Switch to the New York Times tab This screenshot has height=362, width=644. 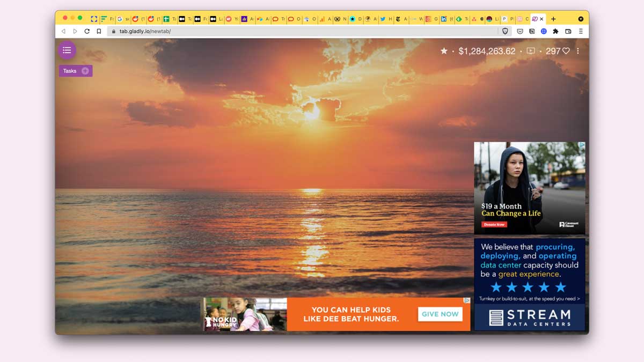401,19
